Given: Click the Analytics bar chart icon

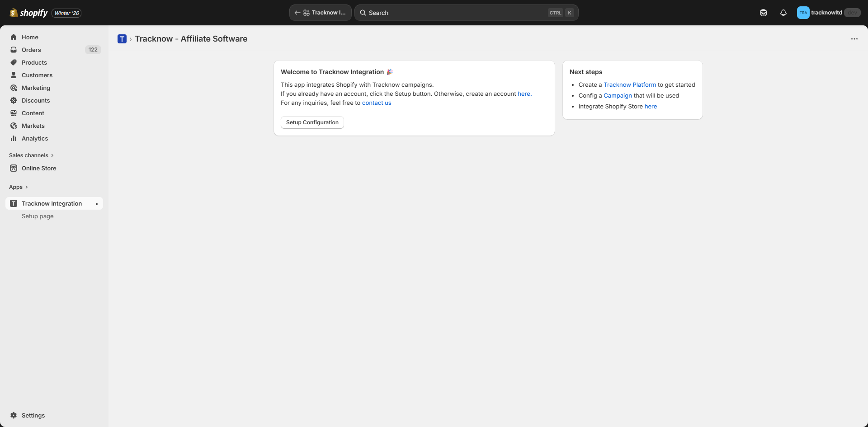Looking at the screenshot, I should pos(14,138).
